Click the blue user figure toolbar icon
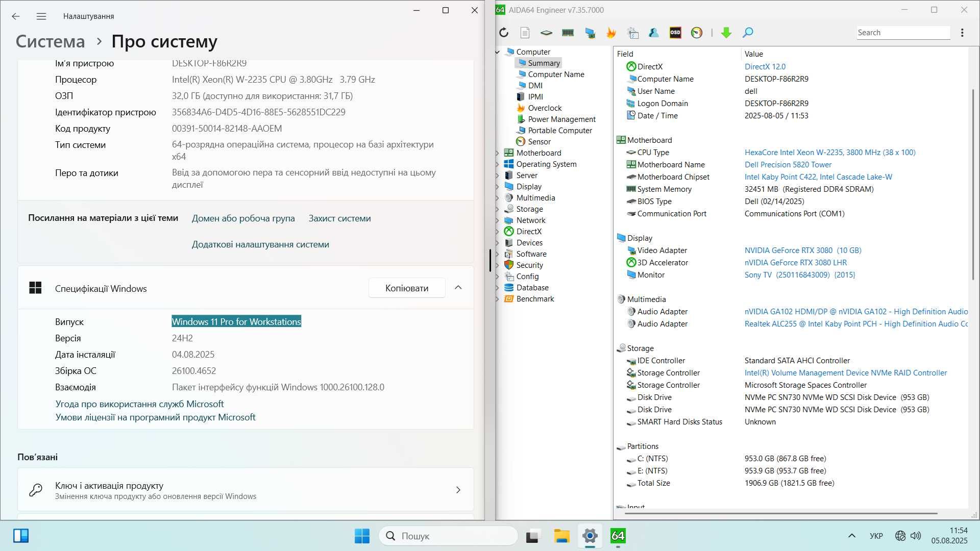 (654, 33)
